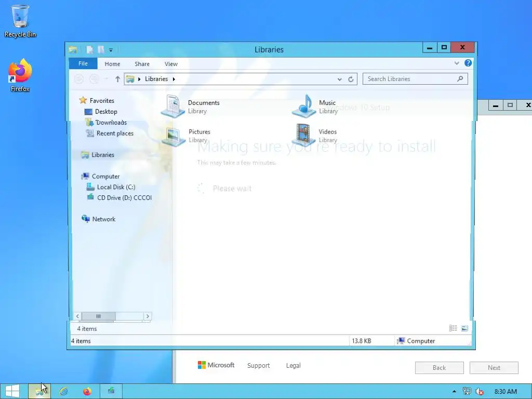This screenshot has height=399, width=532.
Task: Open the Documents library
Action: tap(190, 107)
